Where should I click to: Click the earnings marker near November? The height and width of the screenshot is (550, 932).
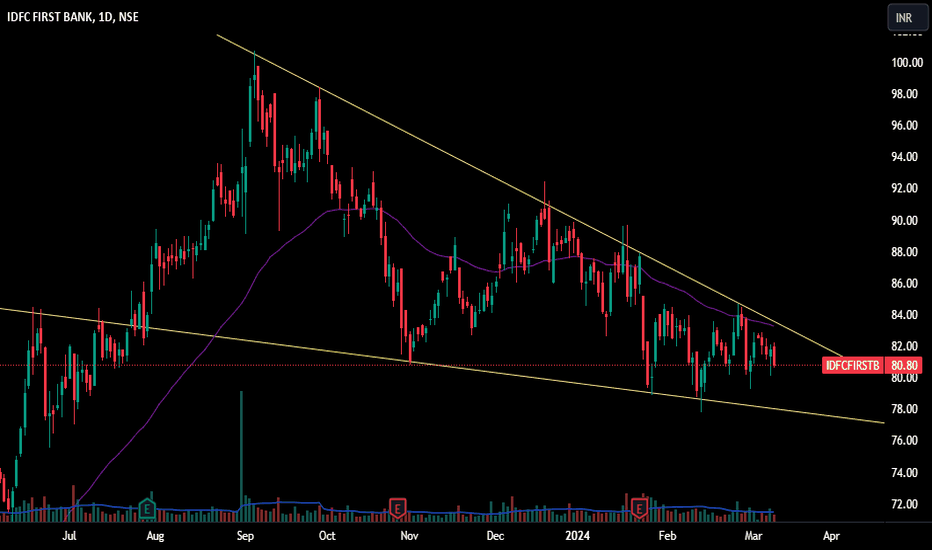pos(397,508)
